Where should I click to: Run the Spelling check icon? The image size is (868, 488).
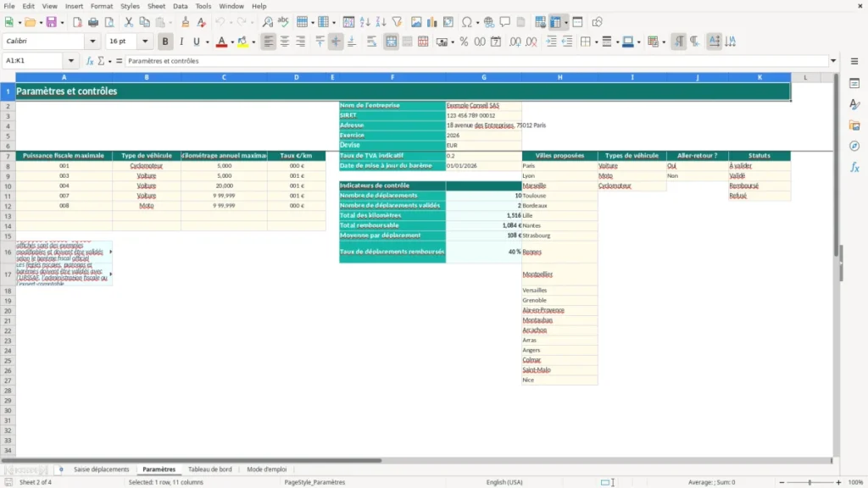click(x=283, y=22)
